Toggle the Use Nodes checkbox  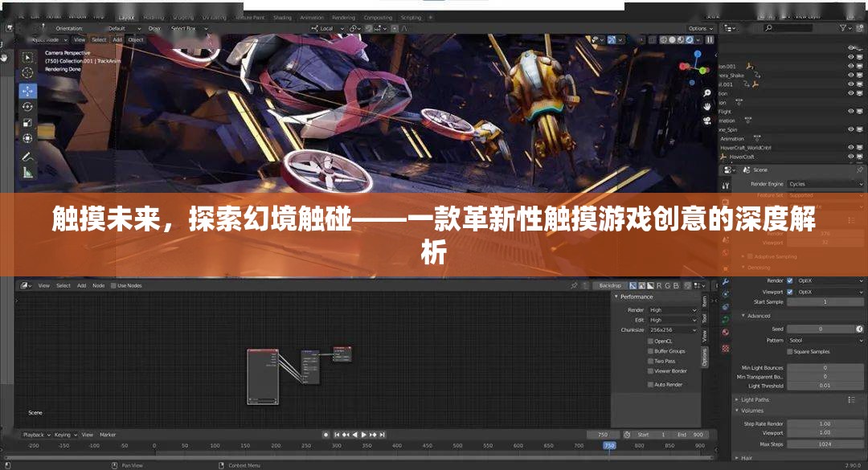pos(113,286)
